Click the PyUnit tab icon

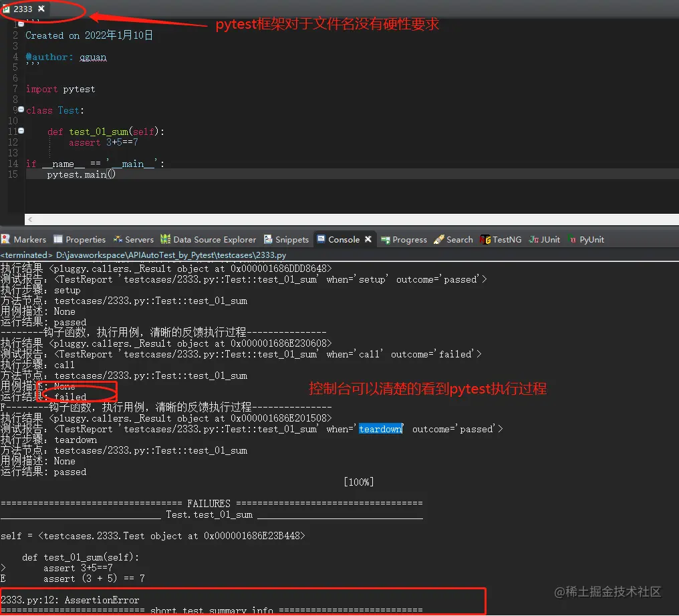point(573,239)
